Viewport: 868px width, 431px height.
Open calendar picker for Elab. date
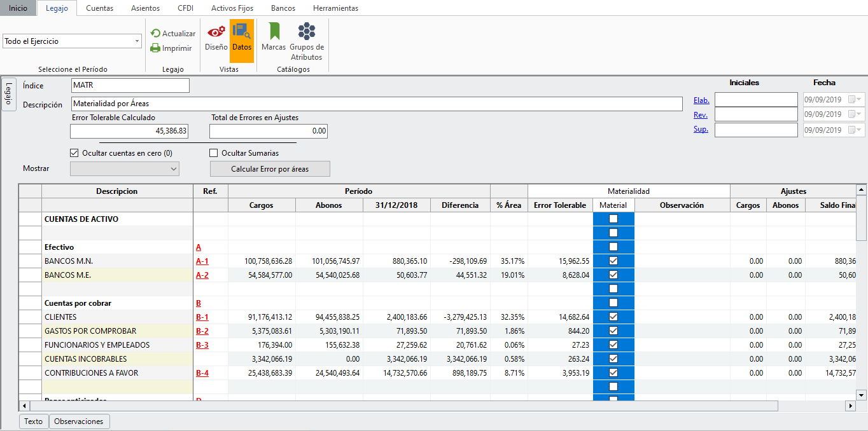853,100
